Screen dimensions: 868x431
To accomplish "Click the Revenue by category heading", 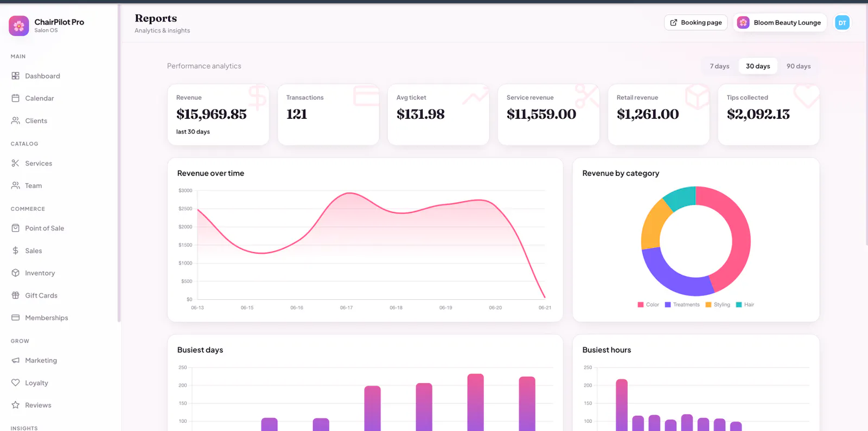I will point(621,173).
